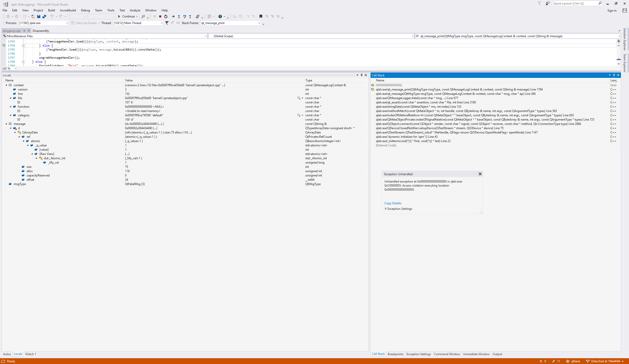The width and height of the screenshot is (629, 364).
Task: Open the Thread selector dropdown
Action: [x=161, y=23]
